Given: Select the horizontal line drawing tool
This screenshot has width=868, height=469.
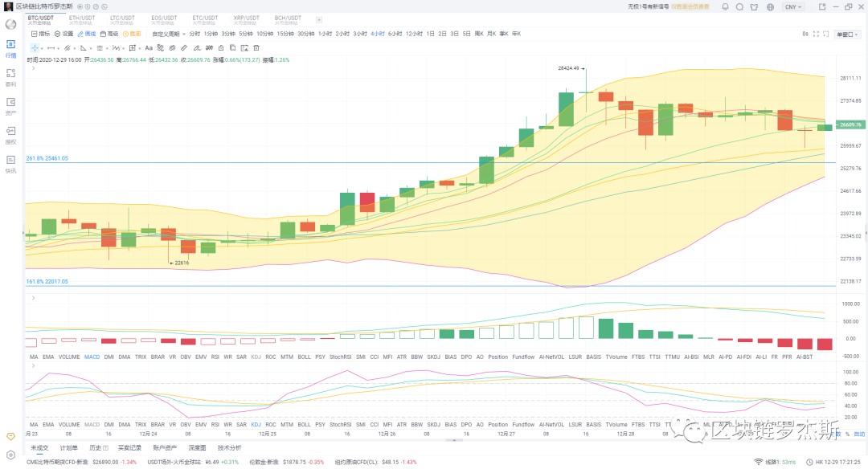Looking at the screenshot, I should point(51,48).
